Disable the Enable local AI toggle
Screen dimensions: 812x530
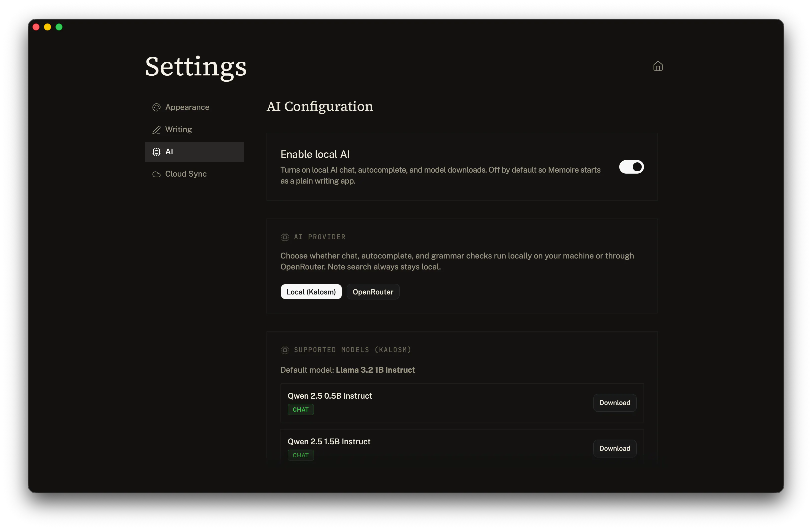(x=631, y=167)
